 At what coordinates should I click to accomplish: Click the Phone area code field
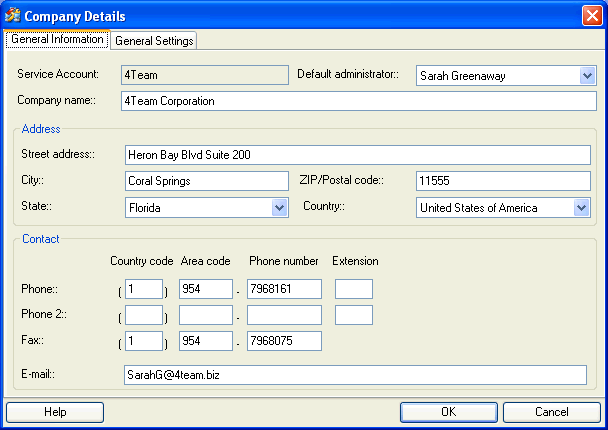pyautogui.click(x=206, y=289)
